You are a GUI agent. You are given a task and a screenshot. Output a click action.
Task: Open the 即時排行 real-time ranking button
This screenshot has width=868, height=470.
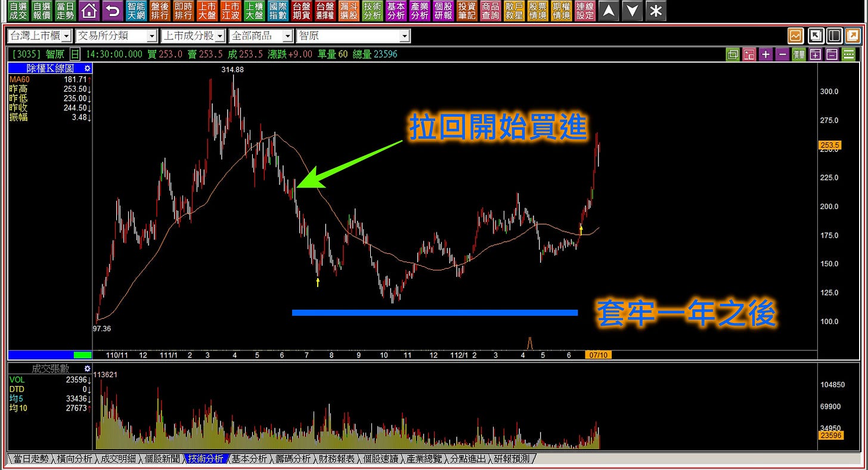click(183, 11)
